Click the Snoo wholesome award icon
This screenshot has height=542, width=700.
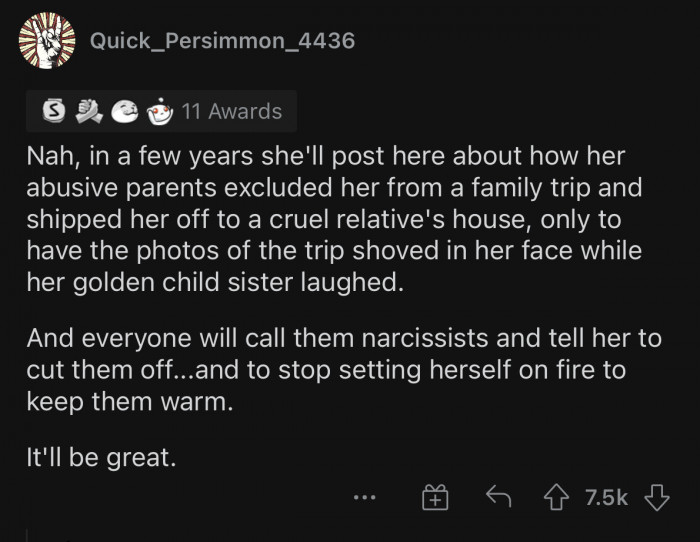158,112
